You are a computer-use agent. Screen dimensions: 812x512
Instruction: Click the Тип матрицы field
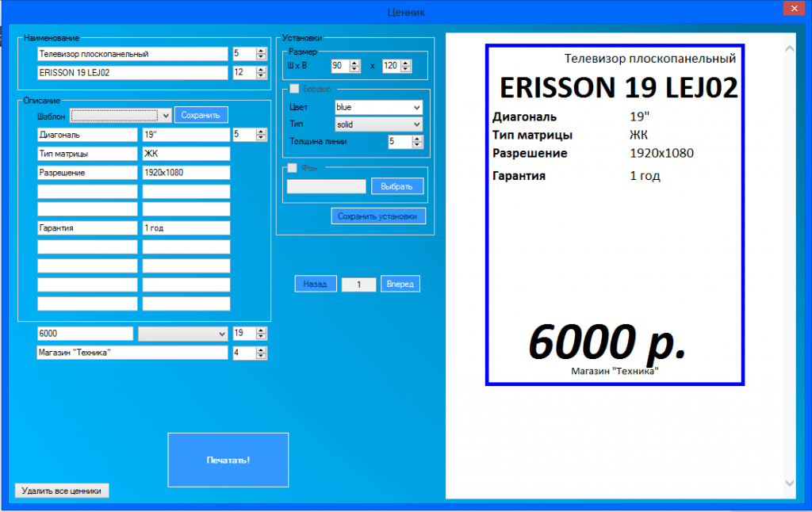[x=87, y=154]
